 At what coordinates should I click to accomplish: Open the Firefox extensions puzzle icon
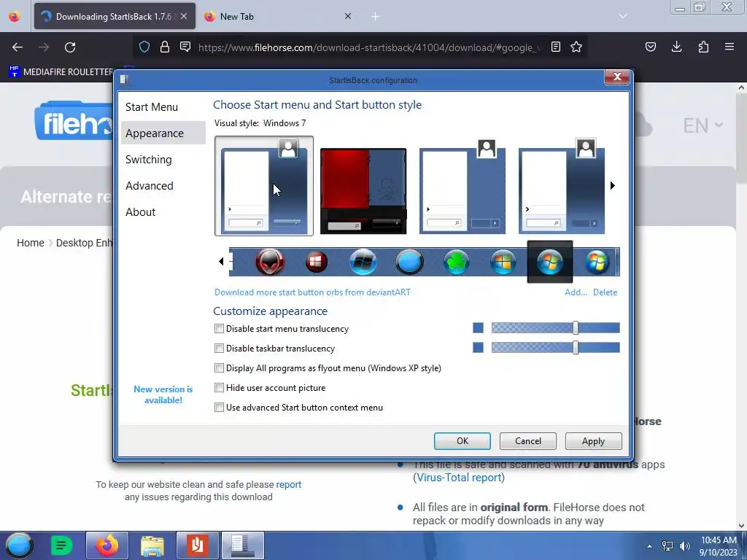pyautogui.click(x=703, y=47)
